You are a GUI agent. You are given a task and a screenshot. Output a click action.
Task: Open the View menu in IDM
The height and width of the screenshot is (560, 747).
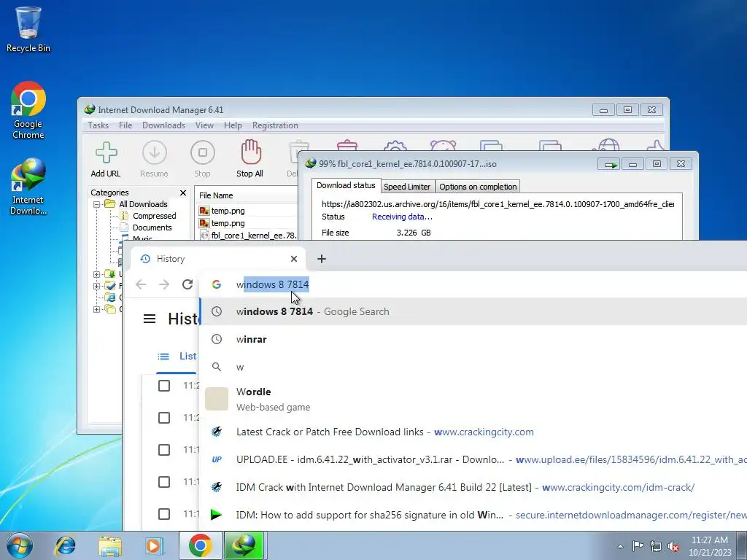pos(204,125)
